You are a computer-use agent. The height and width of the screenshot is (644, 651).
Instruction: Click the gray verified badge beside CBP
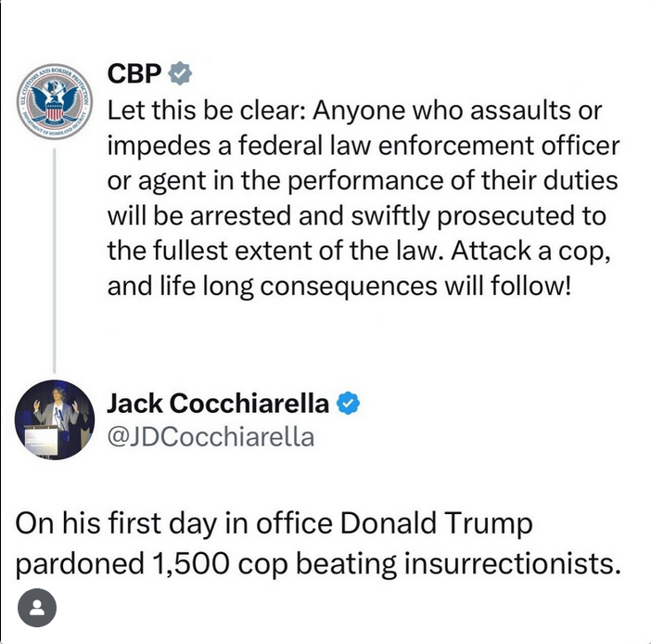point(181,73)
